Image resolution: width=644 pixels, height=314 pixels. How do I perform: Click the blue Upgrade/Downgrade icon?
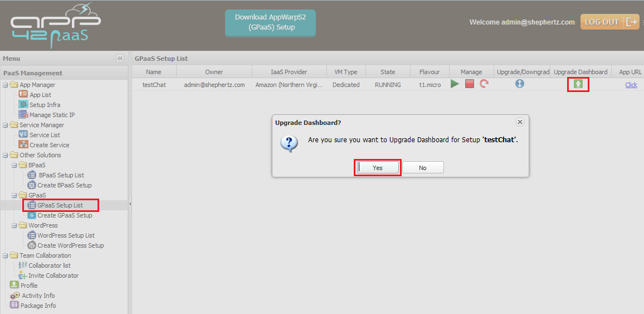coord(519,84)
